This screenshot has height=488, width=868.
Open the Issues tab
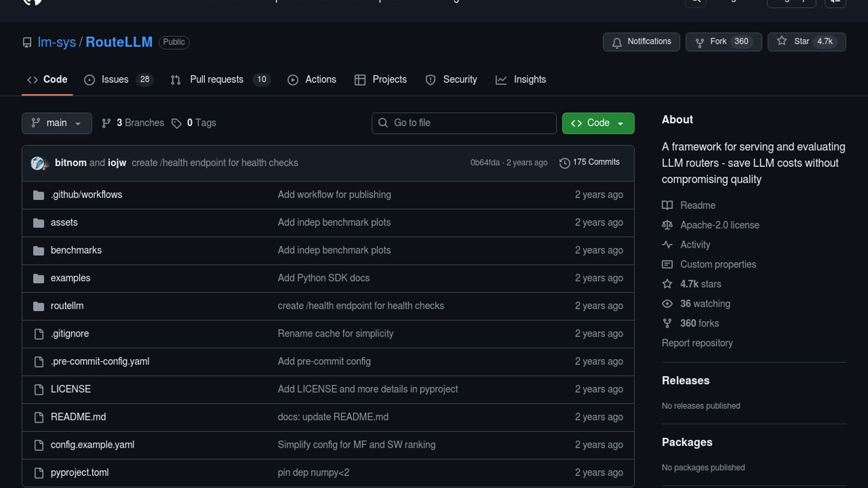point(115,80)
